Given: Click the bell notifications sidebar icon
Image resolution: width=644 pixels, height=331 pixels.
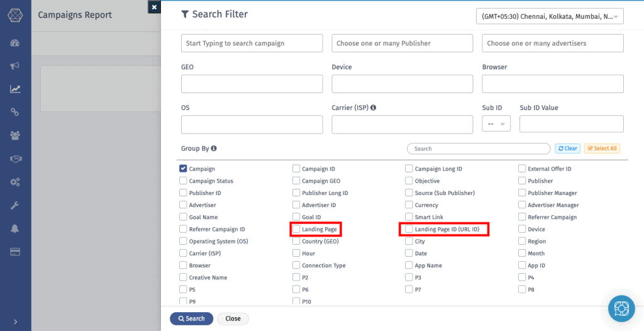Looking at the screenshot, I should tap(15, 229).
